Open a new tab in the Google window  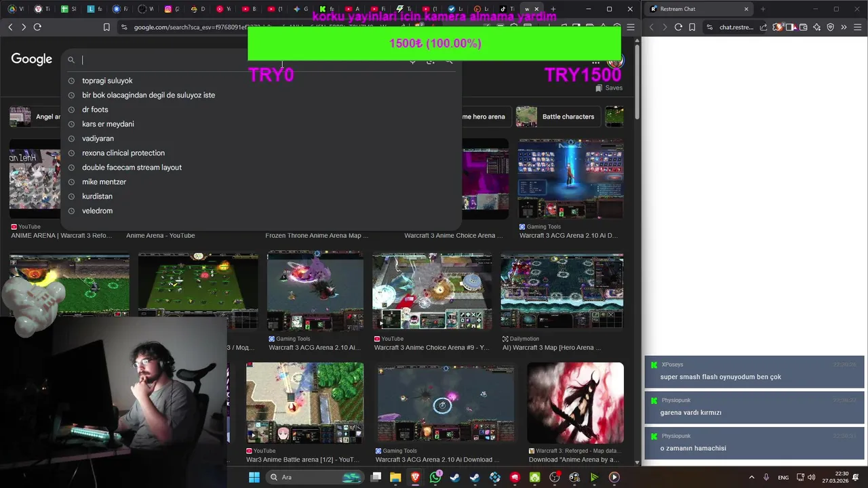tap(553, 9)
